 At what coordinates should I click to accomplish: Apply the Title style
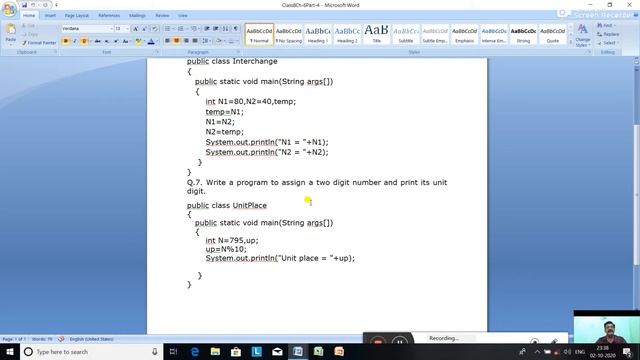coord(376,34)
